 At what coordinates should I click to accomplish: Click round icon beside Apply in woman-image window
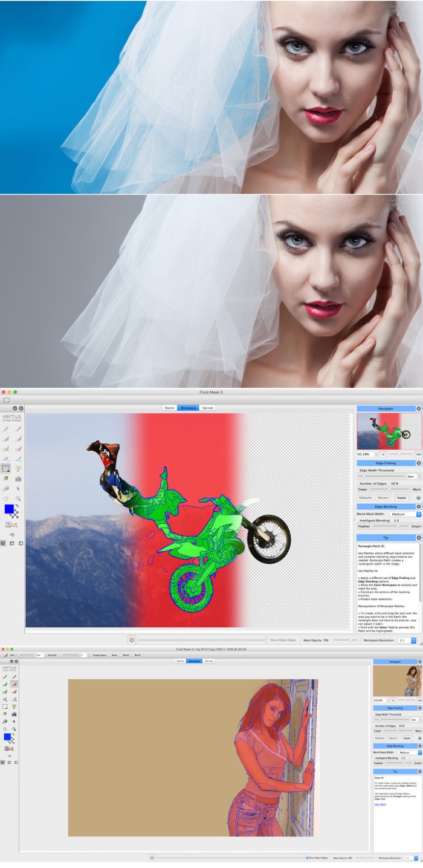(x=420, y=738)
